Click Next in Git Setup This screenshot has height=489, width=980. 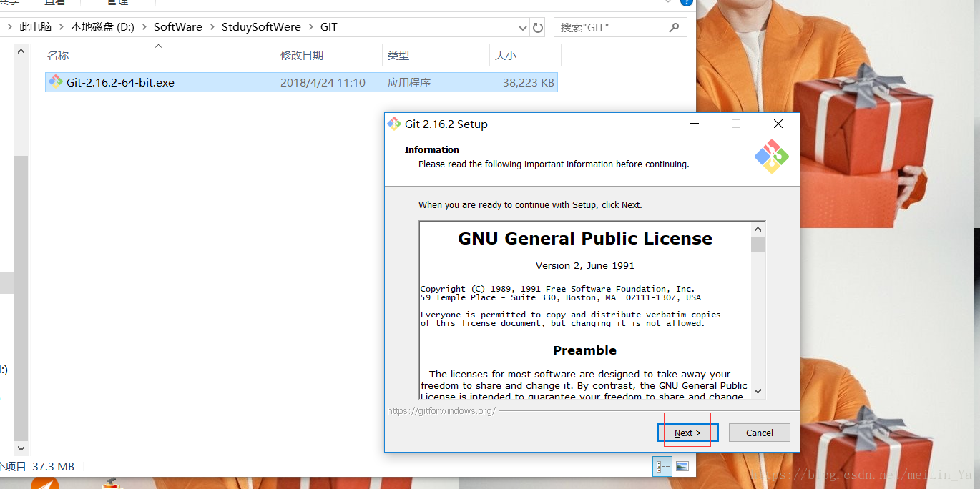click(688, 433)
